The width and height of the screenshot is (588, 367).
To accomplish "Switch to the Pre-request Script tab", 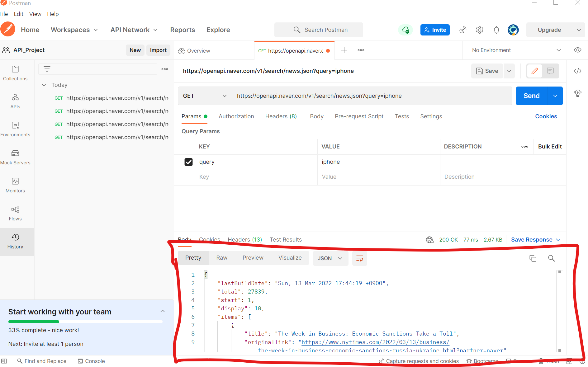I will pos(359,116).
